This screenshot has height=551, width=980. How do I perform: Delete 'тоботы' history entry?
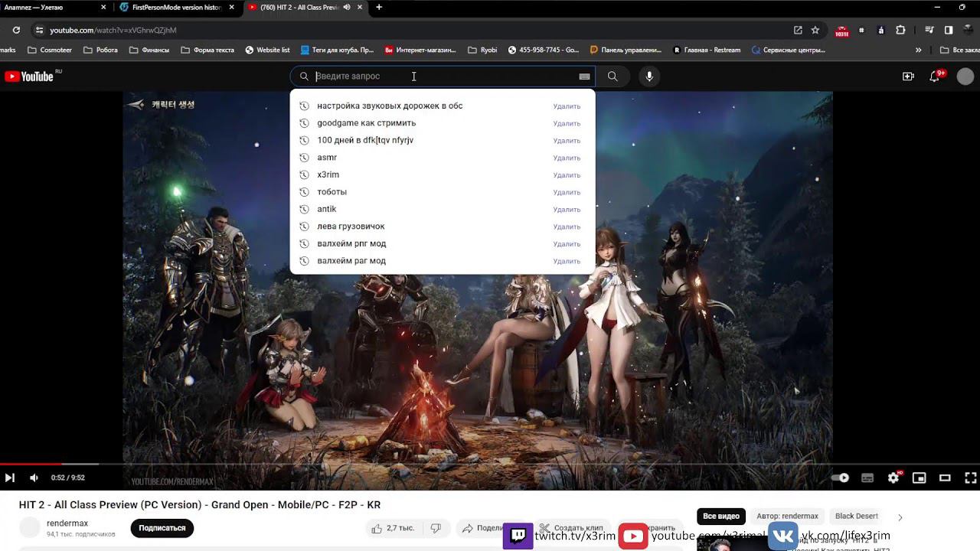click(567, 192)
